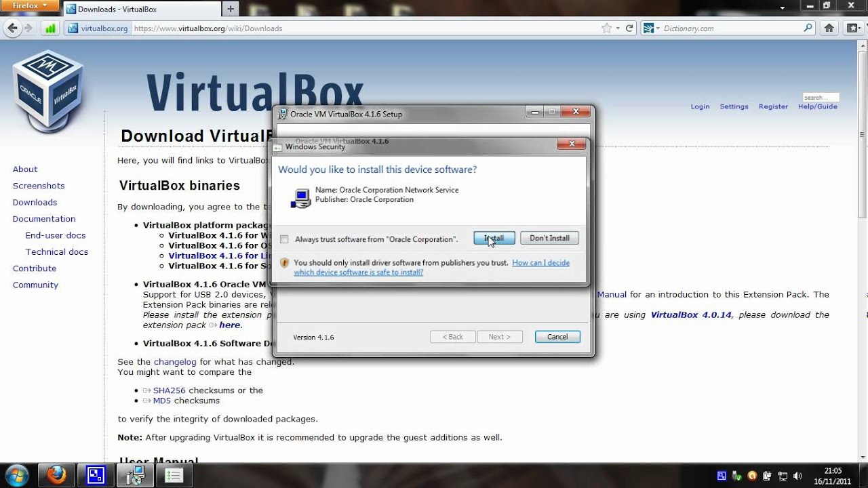This screenshot has width=868, height=488.
Task: Click the virtualbox.org site identity button
Action: [x=98, y=28]
